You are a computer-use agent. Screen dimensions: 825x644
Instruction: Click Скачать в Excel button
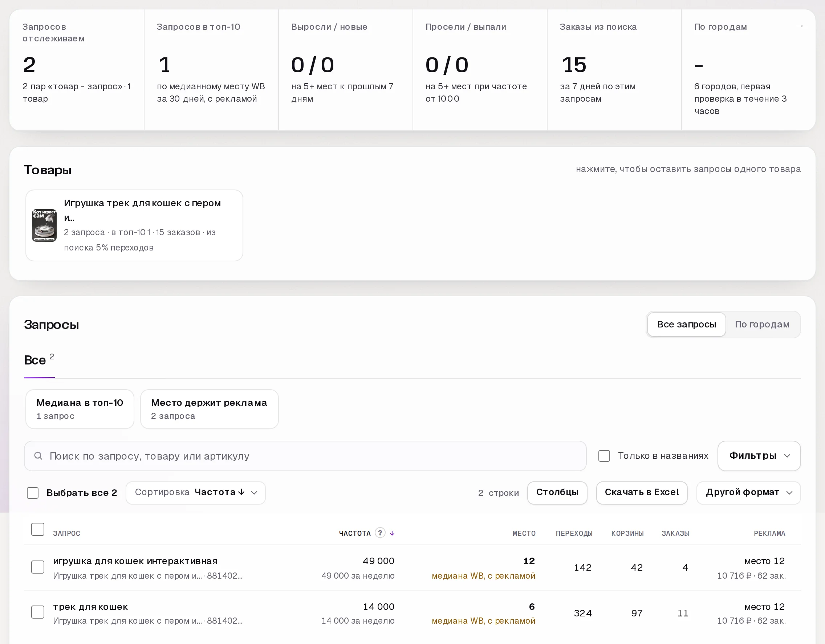[x=641, y=493]
